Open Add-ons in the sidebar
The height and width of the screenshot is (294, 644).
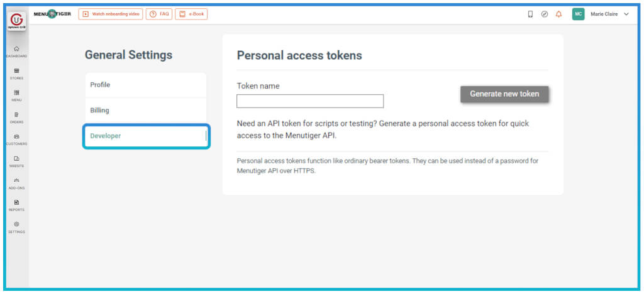point(16,183)
